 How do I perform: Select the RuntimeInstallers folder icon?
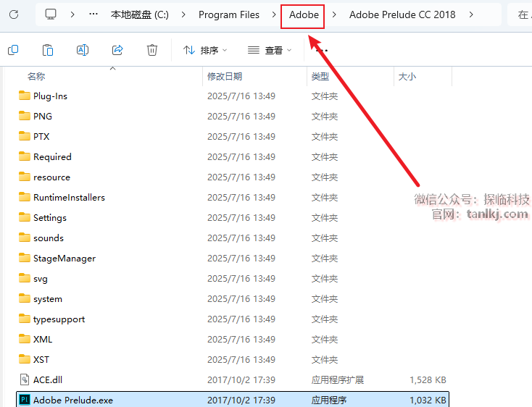click(25, 197)
